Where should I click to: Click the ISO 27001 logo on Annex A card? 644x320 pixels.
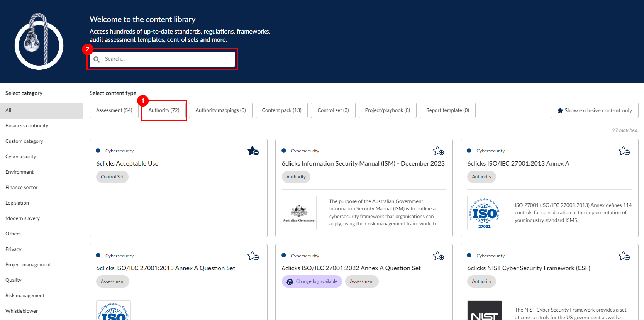[x=485, y=213]
